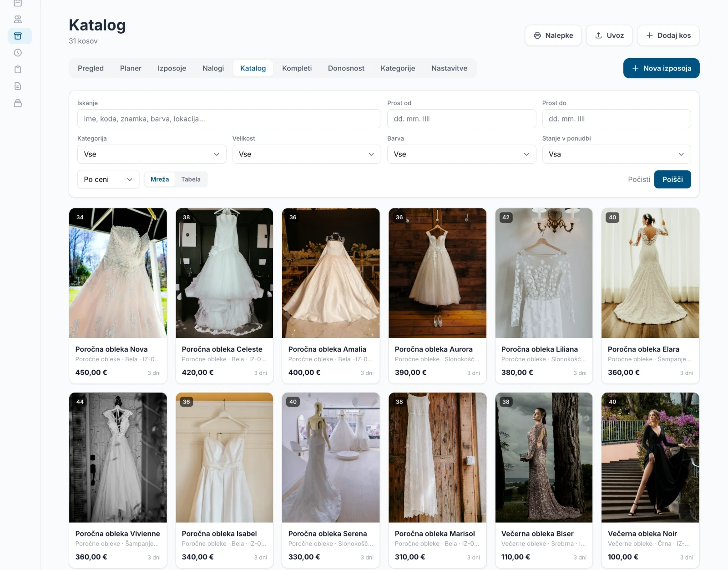Open the Večerna obleka Noir photo

(650, 457)
